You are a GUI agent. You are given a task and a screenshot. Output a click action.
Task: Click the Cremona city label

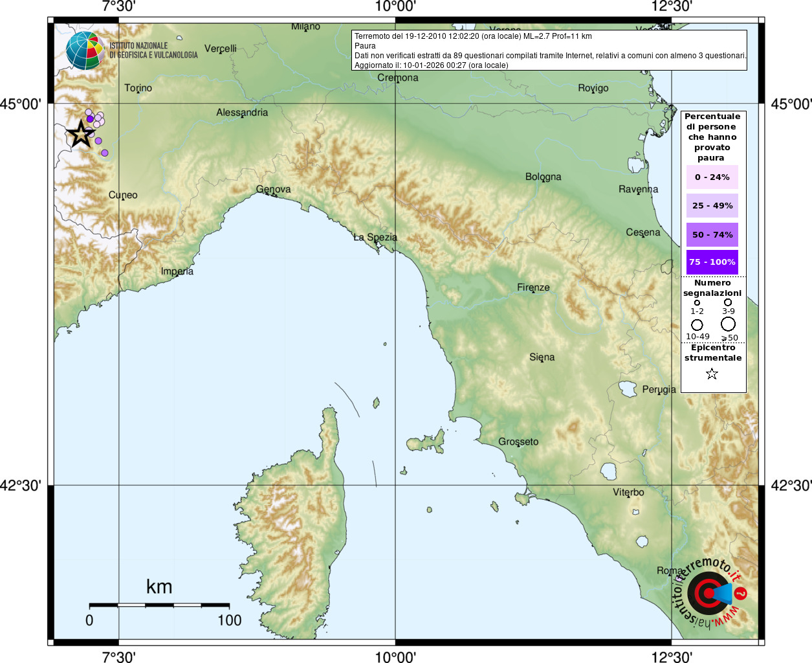coord(398,78)
